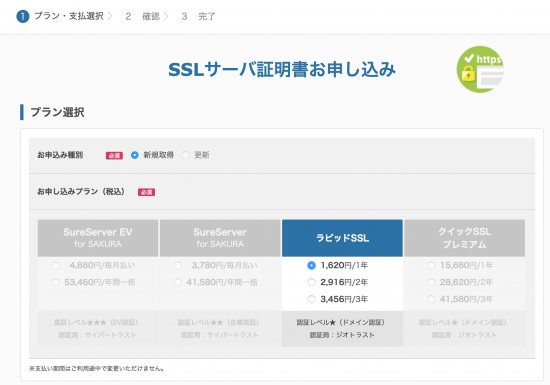Select ラピッドSSL 3,456円/3年 plan
Screen dimensions: 550x385
pos(311,299)
